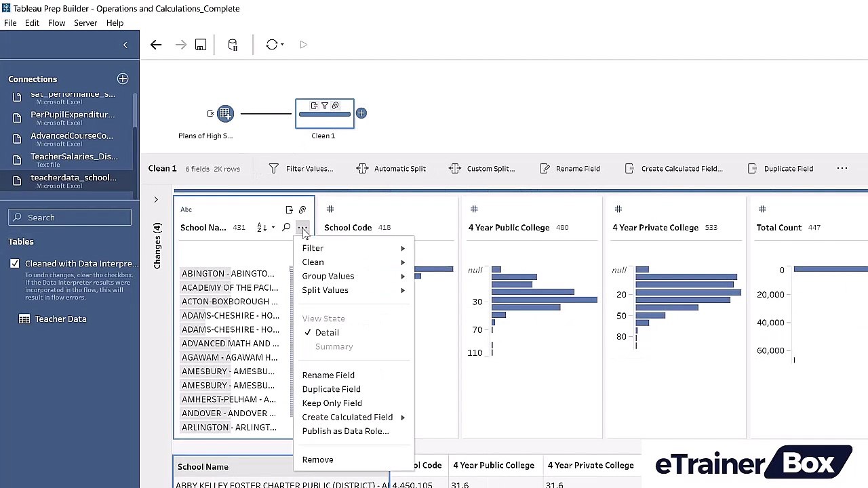
Task: Click the refresh icon in the toolbar
Action: coord(271,45)
